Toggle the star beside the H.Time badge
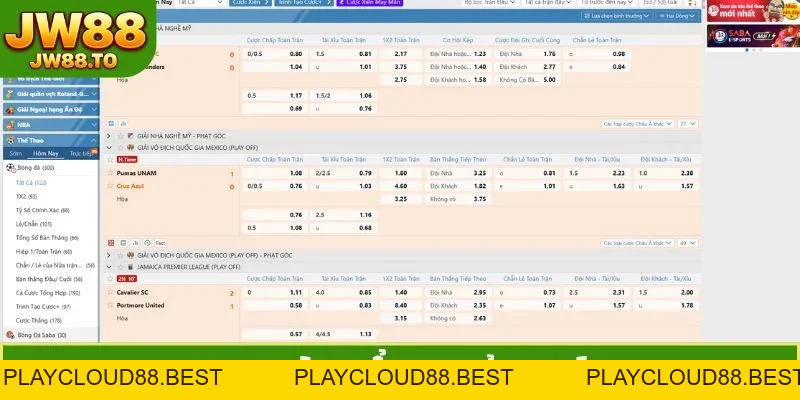This screenshot has width=800, height=400. [x=110, y=160]
